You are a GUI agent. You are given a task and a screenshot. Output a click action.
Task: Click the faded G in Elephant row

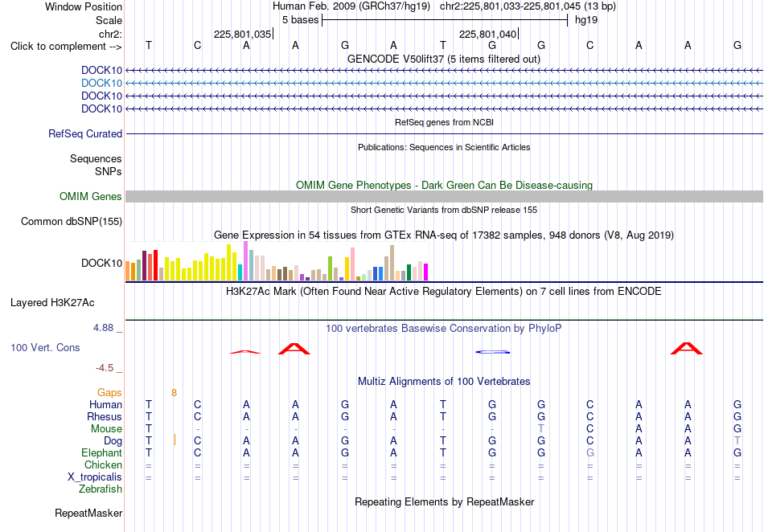click(x=590, y=452)
